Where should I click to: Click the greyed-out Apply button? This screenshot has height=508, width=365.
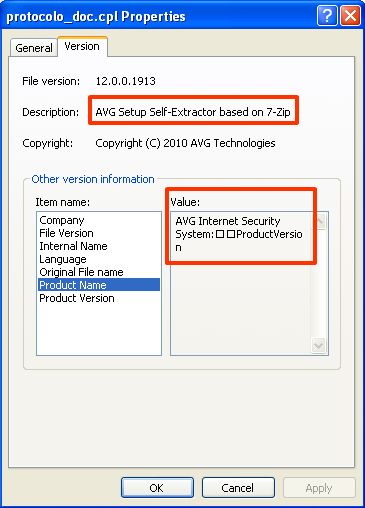319,488
